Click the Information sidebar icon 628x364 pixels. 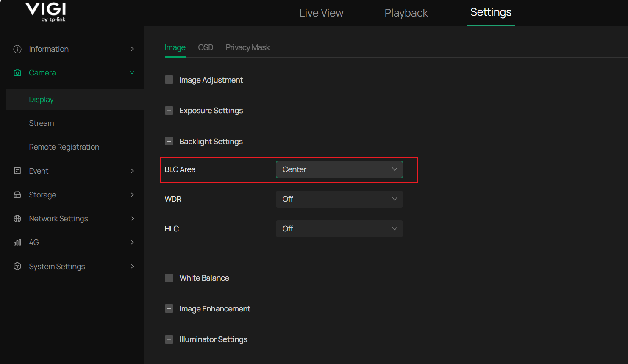(17, 49)
